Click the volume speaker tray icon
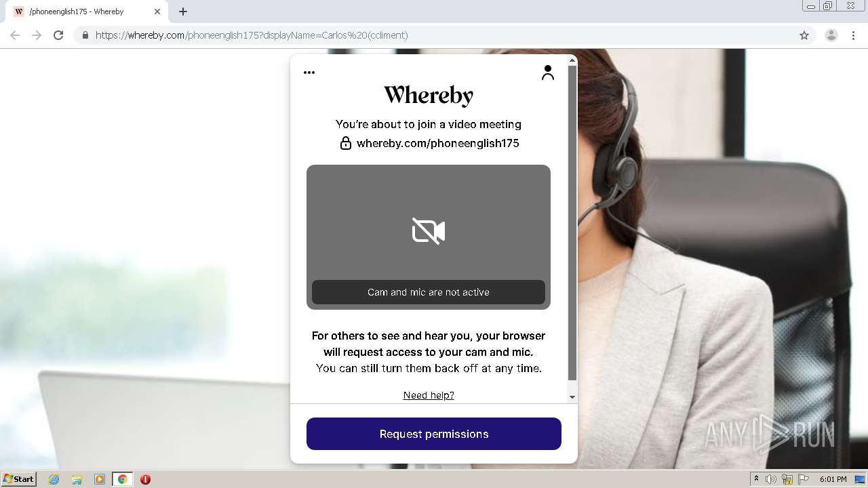The height and width of the screenshot is (488, 868). (x=770, y=479)
